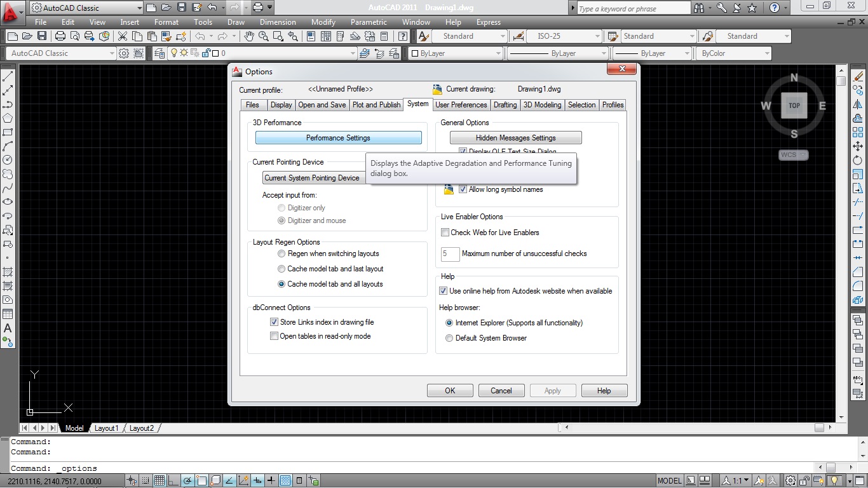Switch to the Display tab in Options

[x=281, y=104]
